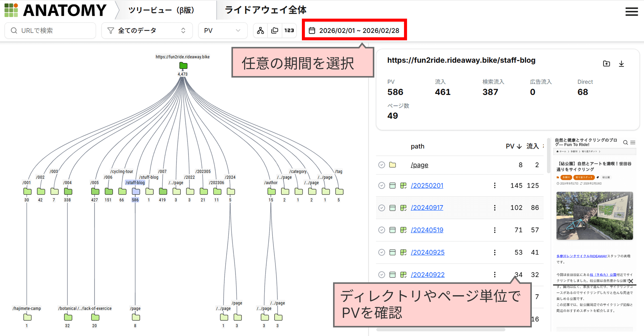Expand the PV metric dropdown
This screenshot has width=644, height=336.
(x=222, y=30)
